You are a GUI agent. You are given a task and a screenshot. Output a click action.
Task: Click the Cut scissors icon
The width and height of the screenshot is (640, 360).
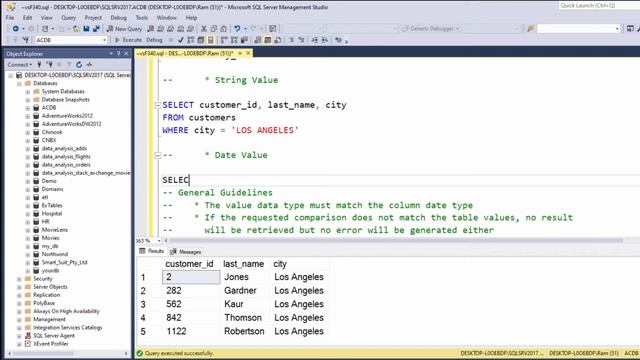click(204, 29)
